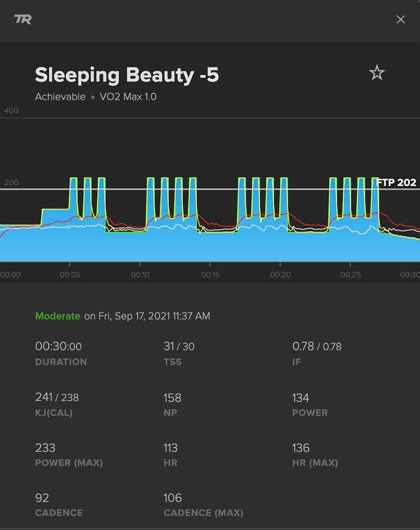Click the 00:20 time marker

(280, 275)
